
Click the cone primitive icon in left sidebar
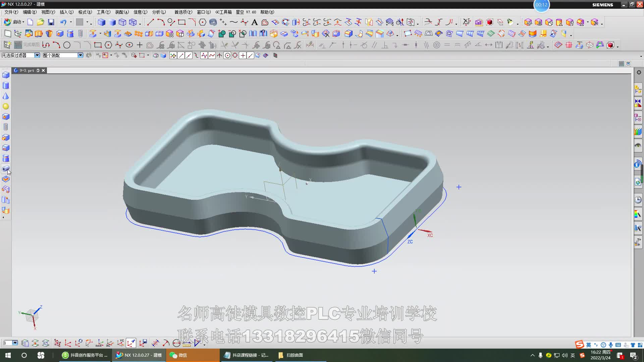pyautogui.click(x=6, y=96)
